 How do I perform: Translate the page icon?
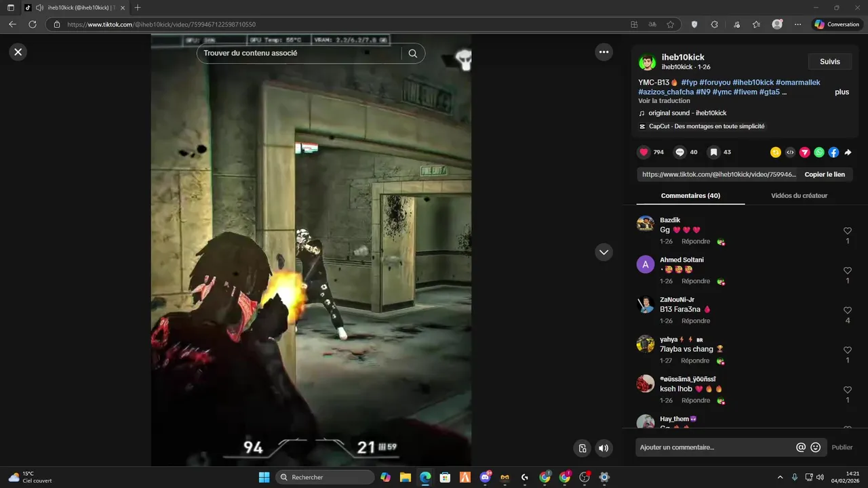click(652, 24)
